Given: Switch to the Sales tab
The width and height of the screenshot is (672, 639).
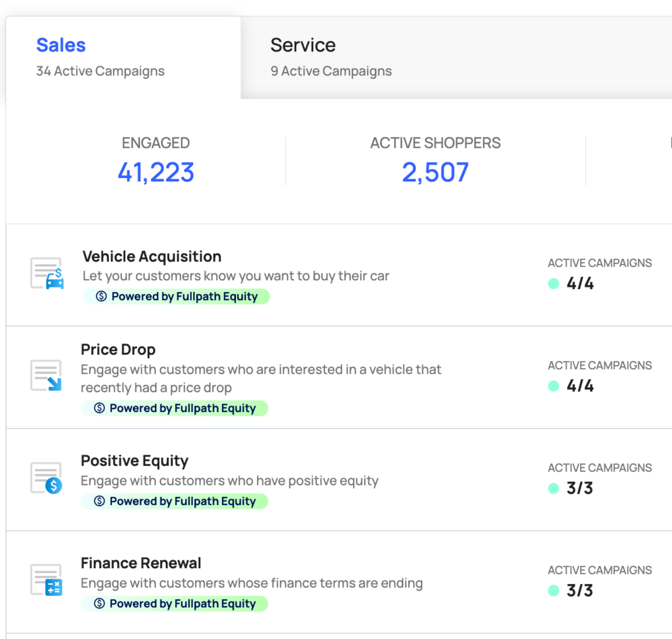Looking at the screenshot, I should [x=61, y=46].
